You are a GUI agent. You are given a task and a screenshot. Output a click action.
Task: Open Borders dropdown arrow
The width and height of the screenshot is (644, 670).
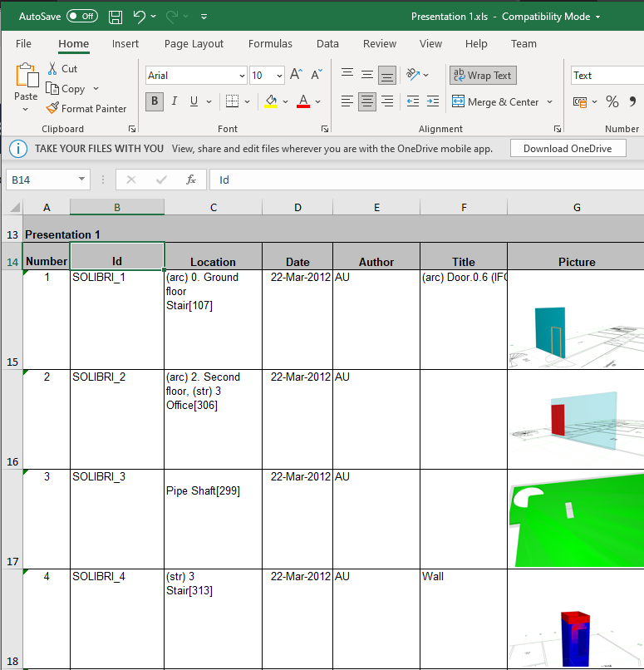click(248, 101)
